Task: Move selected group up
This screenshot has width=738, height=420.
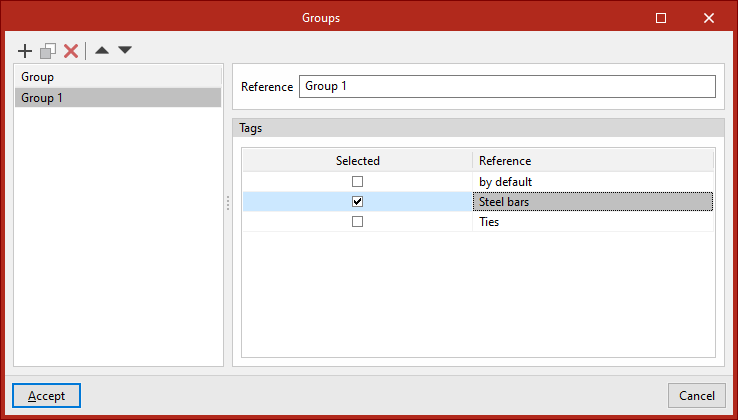Action: click(102, 50)
